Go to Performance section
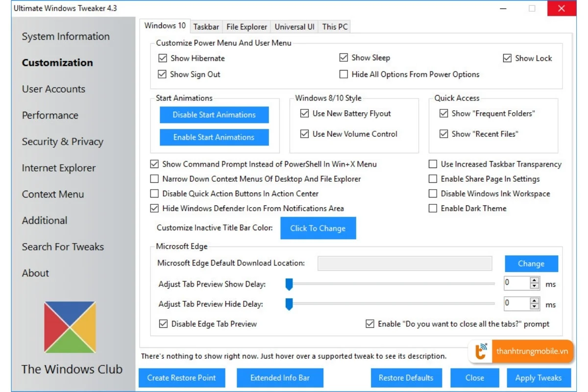 tap(50, 115)
